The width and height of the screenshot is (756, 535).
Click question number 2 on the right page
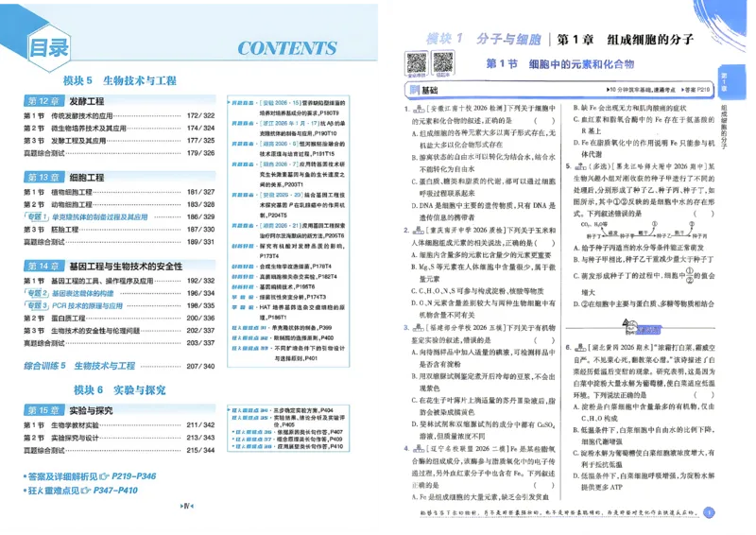tap(406, 230)
